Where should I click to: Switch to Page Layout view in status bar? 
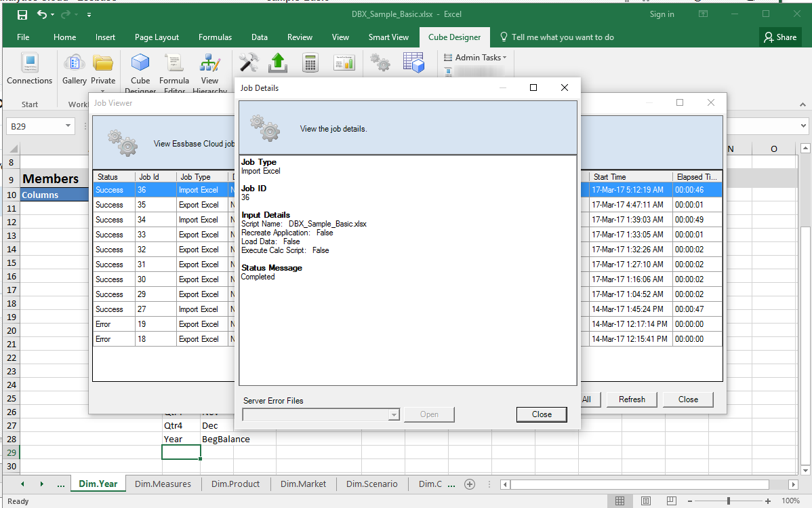point(646,501)
